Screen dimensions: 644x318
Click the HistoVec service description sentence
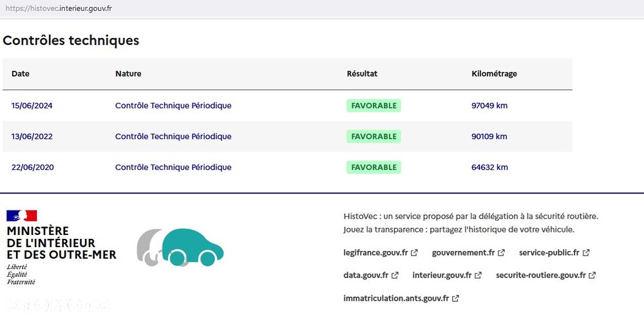pos(471,216)
